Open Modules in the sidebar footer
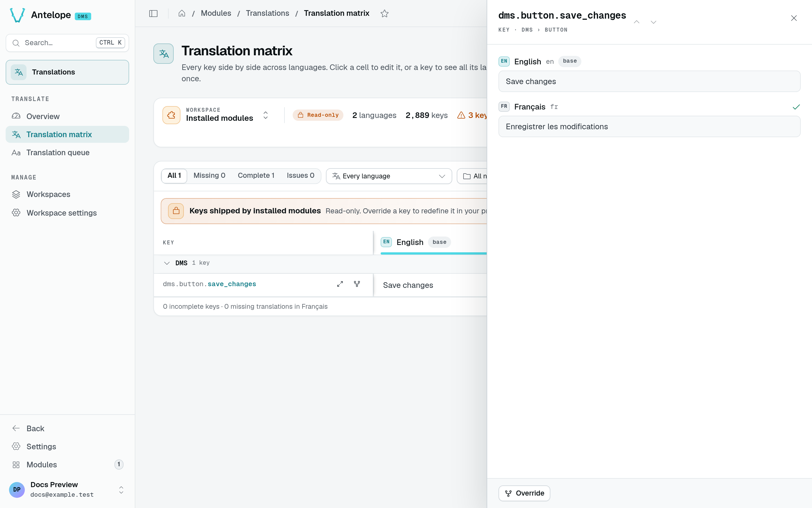 click(x=67, y=465)
